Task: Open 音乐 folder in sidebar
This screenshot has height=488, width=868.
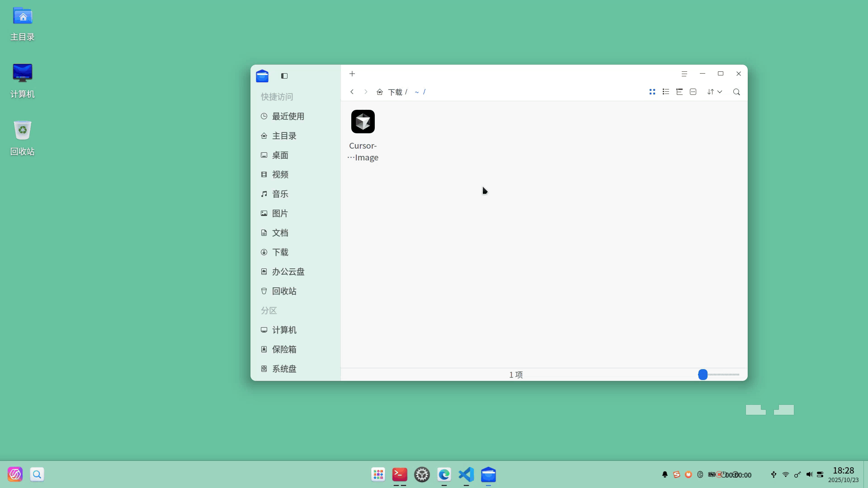Action: point(295,194)
